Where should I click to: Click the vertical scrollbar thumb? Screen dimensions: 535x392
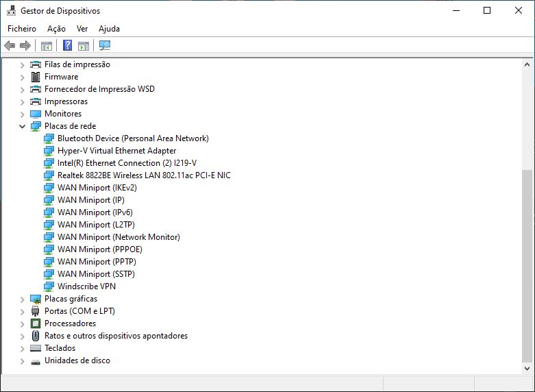527,265
